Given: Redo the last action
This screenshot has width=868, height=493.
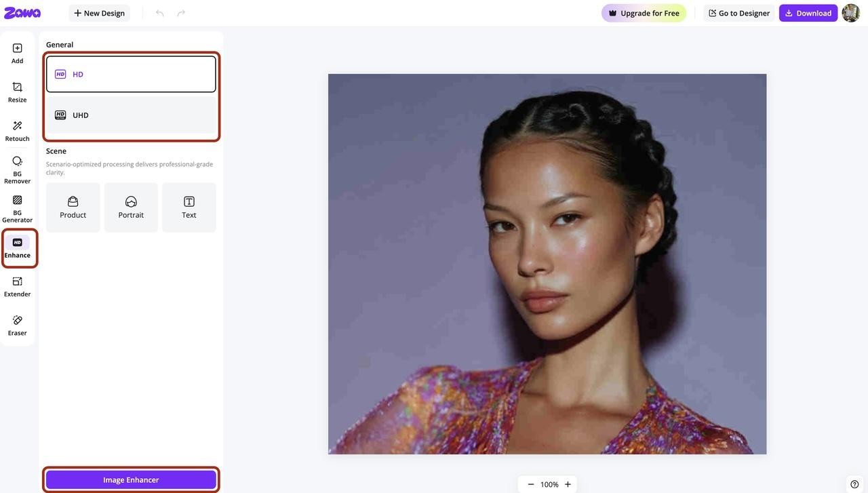Looking at the screenshot, I should pos(181,13).
